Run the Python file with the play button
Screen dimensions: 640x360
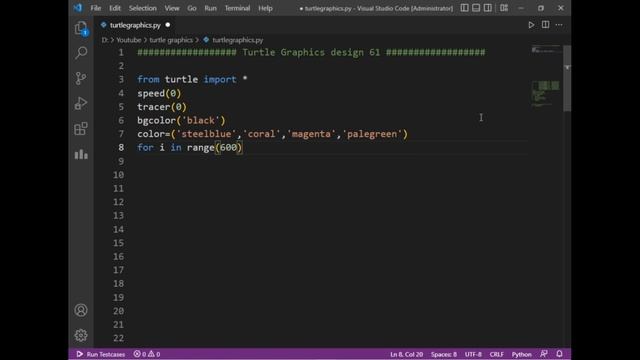coord(531,25)
